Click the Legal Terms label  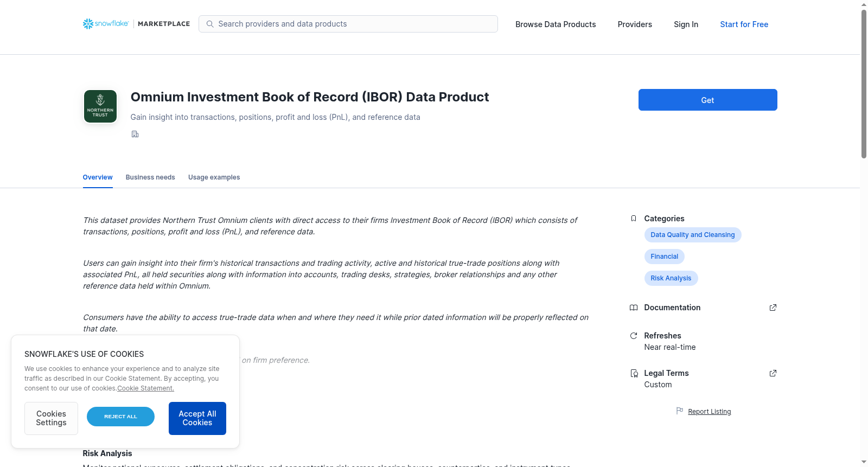pyautogui.click(x=666, y=373)
